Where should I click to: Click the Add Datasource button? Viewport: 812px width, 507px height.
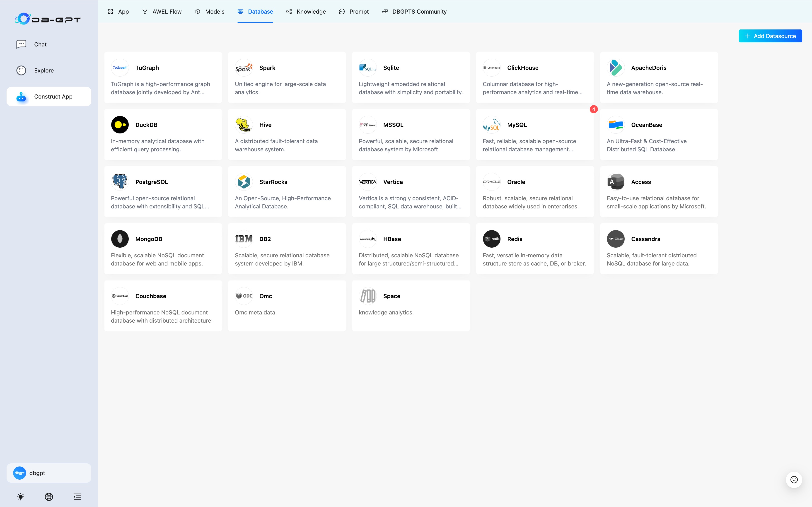[770, 36]
